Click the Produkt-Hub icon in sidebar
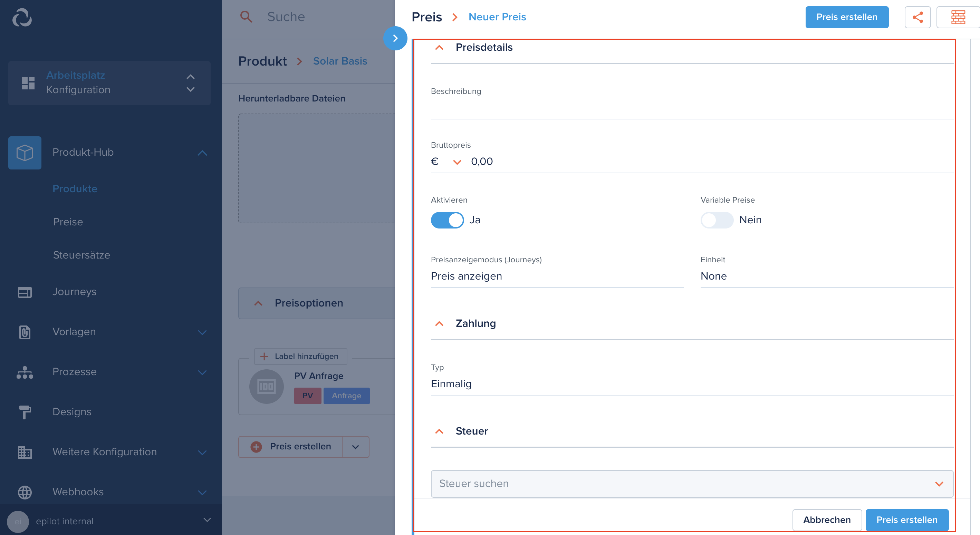The width and height of the screenshot is (980, 535). [x=25, y=153]
